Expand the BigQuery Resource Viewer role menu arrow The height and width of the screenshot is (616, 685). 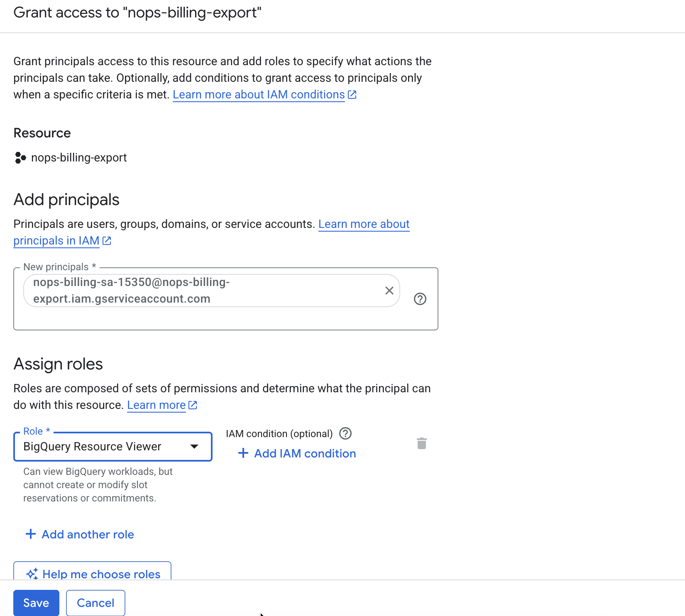(194, 447)
